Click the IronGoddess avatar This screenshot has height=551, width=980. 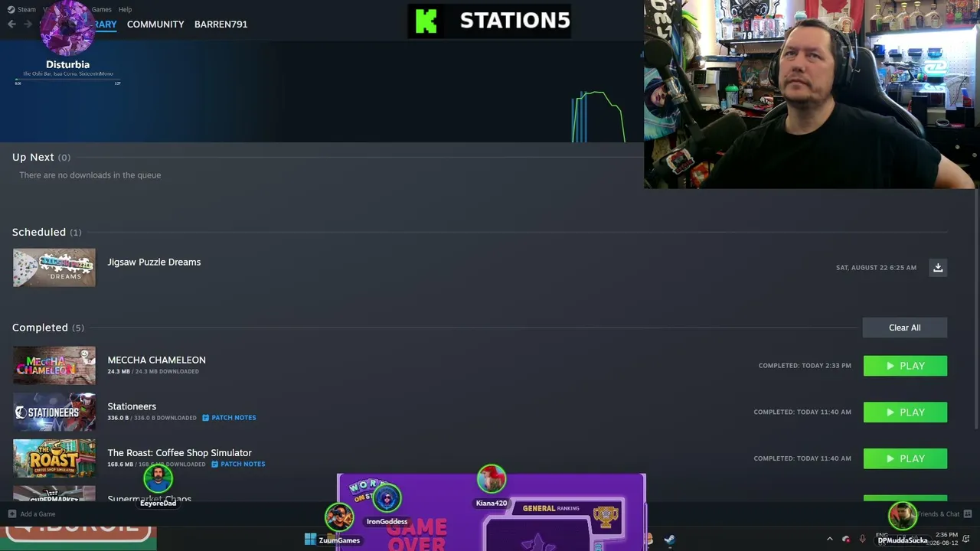click(387, 499)
